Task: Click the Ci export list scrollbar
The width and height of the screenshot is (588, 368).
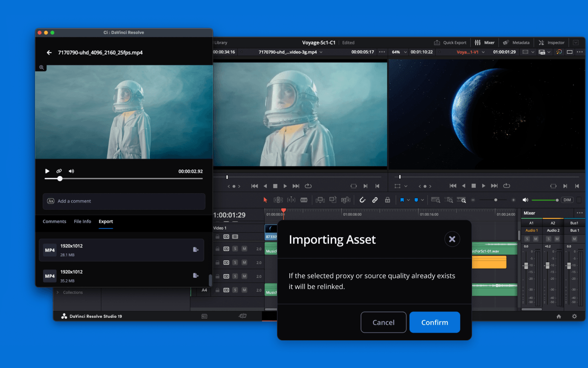Action: coord(211,280)
